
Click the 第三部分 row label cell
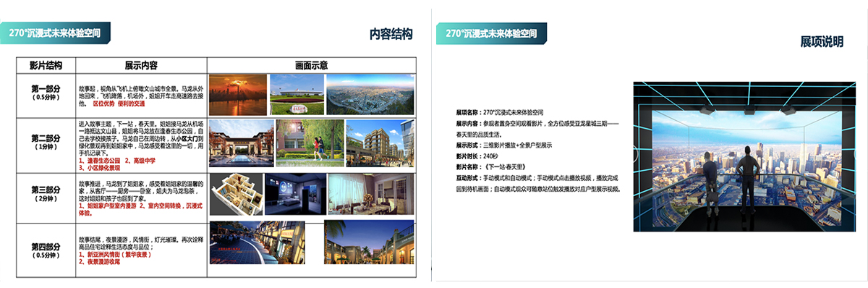[46, 195]
